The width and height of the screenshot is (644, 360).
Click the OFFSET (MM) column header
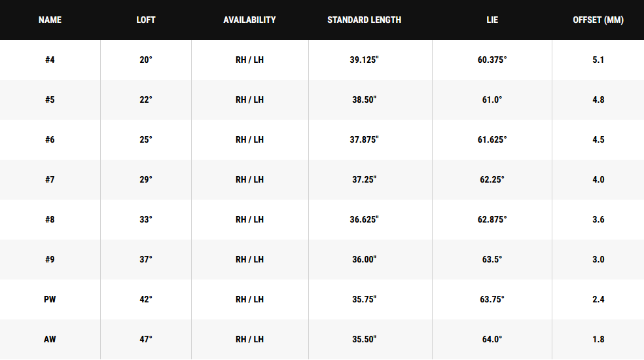coord(598,20)
